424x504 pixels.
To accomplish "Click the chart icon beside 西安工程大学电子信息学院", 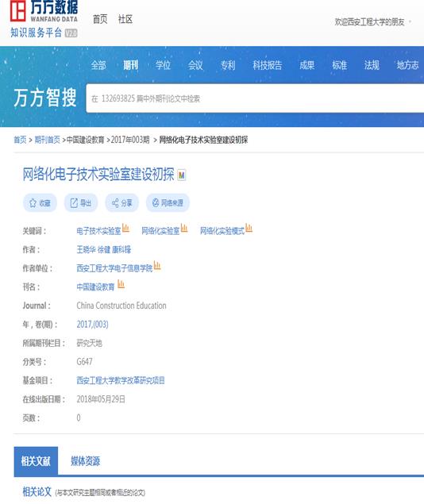I will click(157, 266).
